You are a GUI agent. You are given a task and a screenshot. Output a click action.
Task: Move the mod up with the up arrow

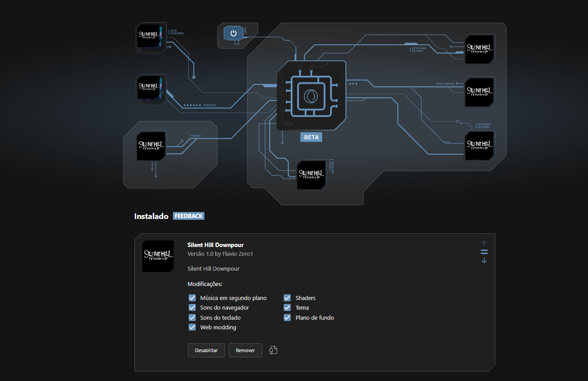click(x=484, y=243)
